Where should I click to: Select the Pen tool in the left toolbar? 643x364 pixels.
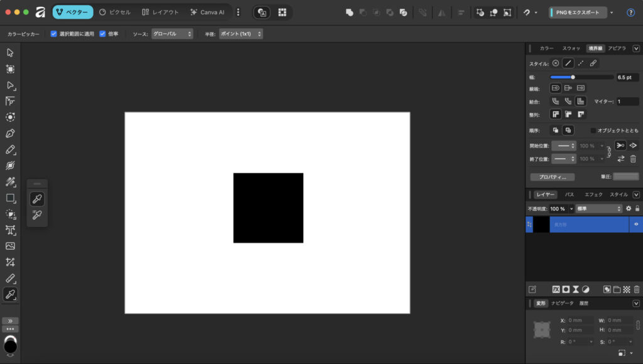click(x=10, y=133)
